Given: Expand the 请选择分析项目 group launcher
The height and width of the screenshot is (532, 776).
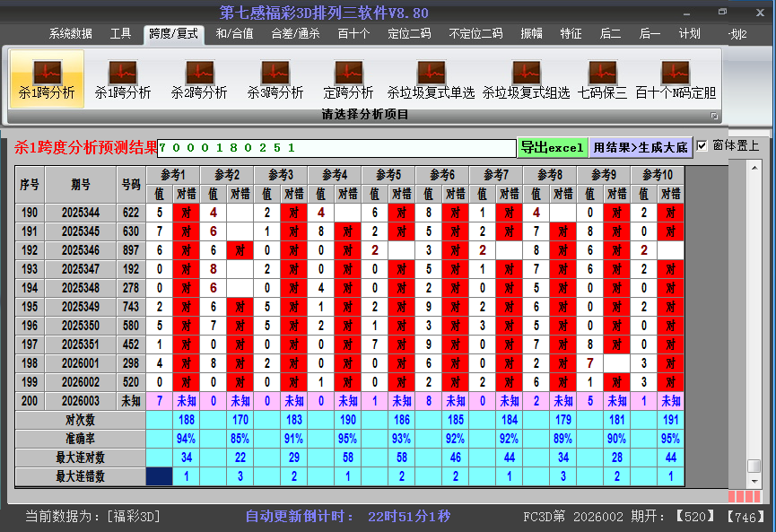Looking at the screenshot, I should click(x=714, y=116).
